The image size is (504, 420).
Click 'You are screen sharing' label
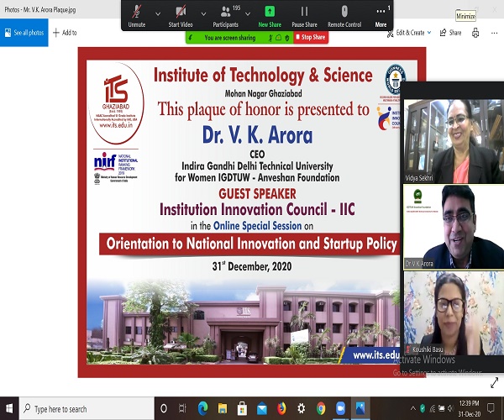point(230,38)
